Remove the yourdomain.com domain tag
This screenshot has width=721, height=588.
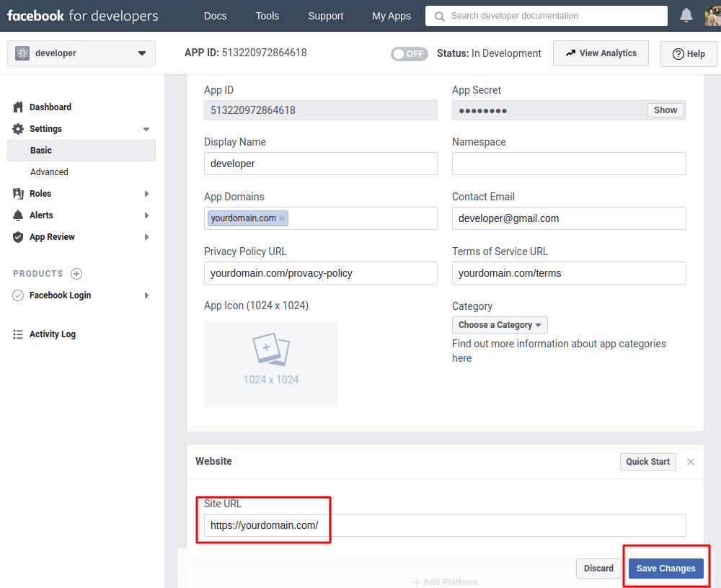coord(282,218)
